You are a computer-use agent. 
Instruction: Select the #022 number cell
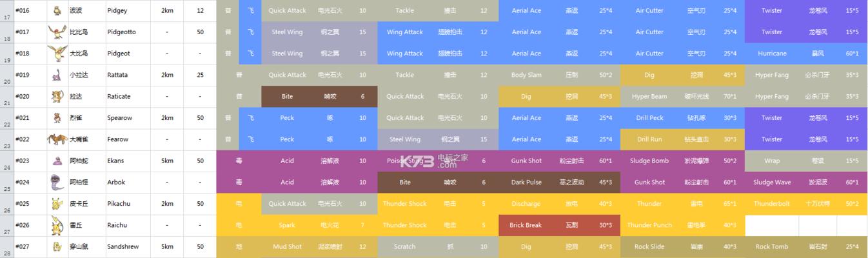tap(30, 139)
